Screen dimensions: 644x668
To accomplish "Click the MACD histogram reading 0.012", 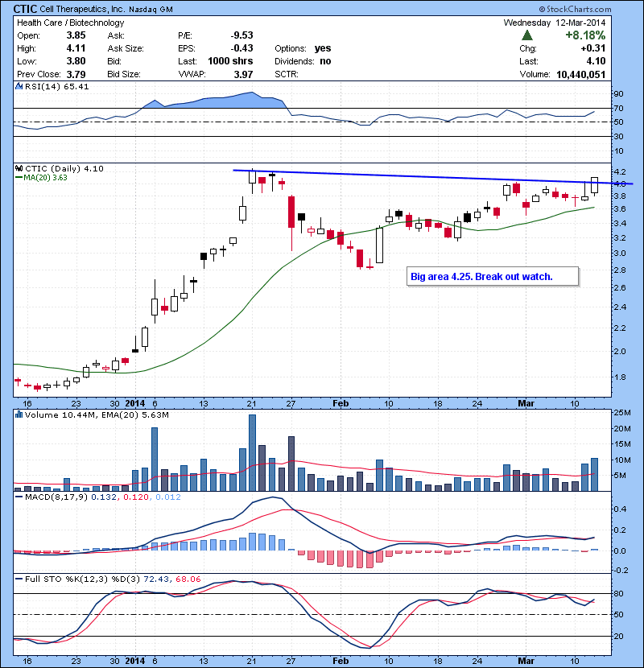I will pos(168,497).
